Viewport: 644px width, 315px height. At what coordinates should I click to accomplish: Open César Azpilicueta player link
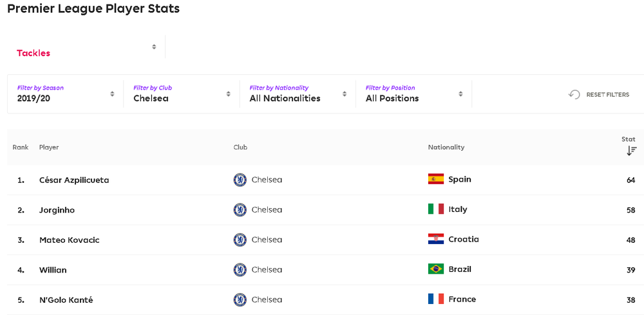74,180
